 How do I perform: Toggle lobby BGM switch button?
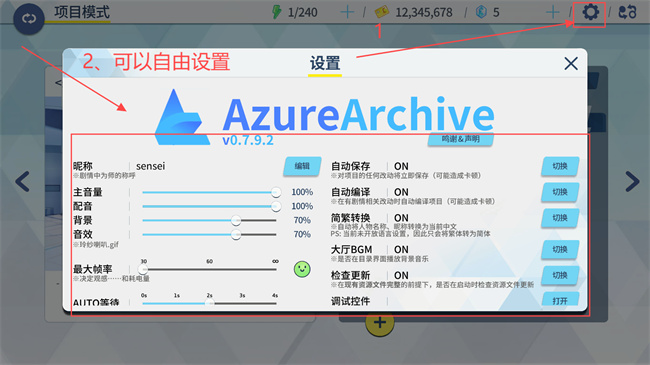click(560, 249)
